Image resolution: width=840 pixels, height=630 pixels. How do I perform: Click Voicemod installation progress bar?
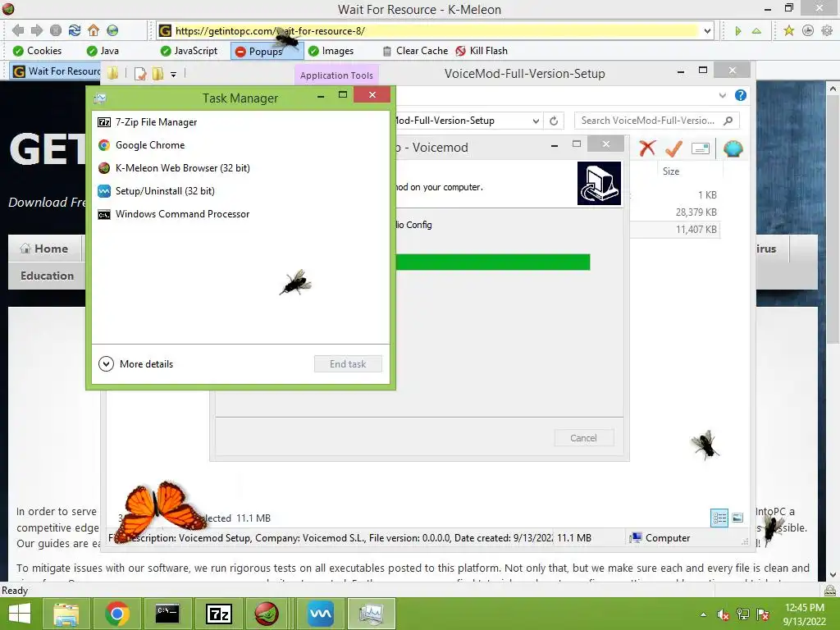pos(493,262)
